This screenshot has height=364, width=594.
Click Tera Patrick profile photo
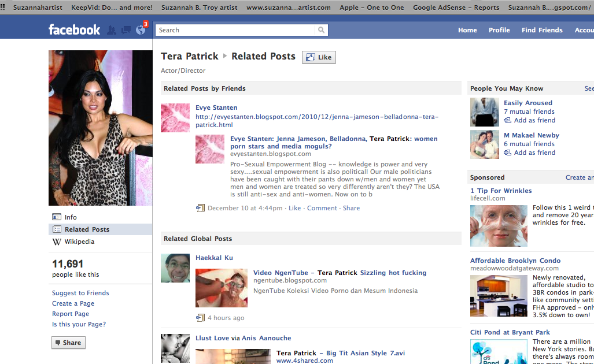[101, 128]
